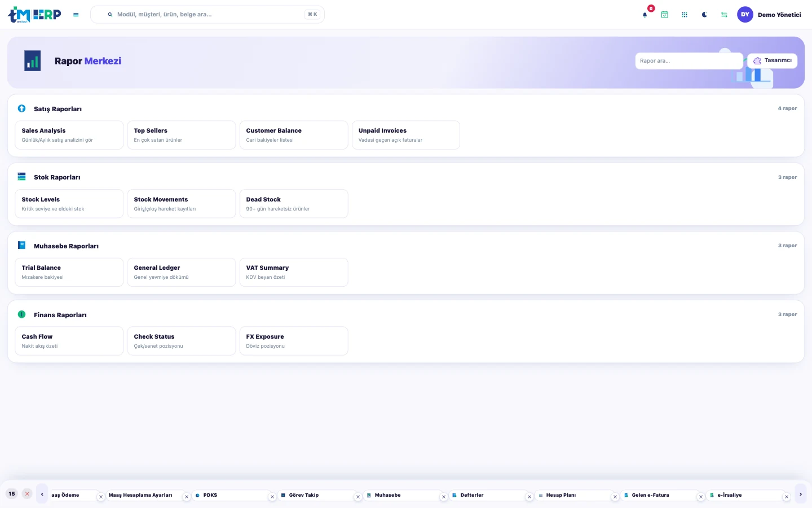Open the FX Exposure report
Screen dimensions: 812x508
293,341
